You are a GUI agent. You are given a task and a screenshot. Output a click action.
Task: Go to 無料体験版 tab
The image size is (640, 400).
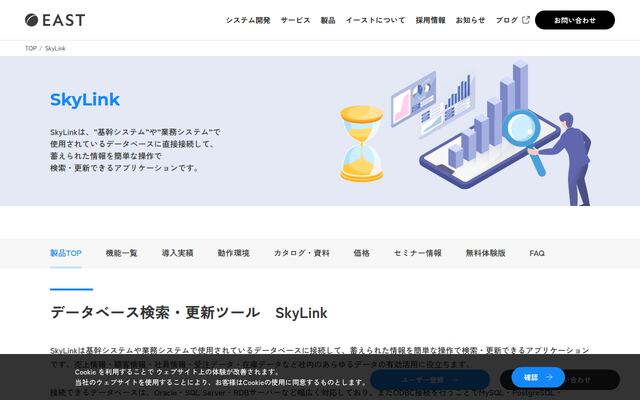[x=485, y=253]
